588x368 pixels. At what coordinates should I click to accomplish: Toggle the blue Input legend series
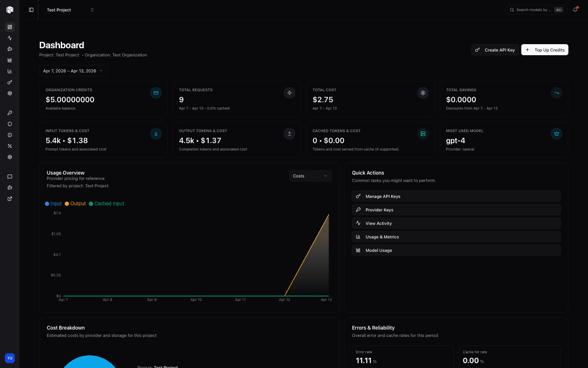click(x=53, y=204)
